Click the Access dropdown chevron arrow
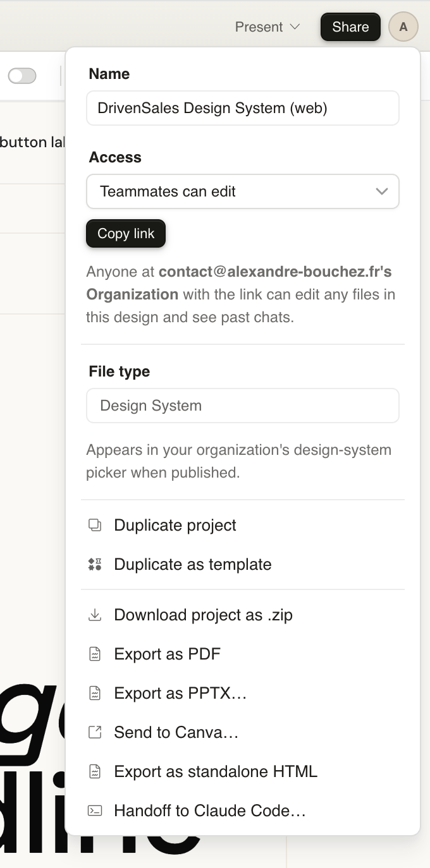 click(381, 191)
